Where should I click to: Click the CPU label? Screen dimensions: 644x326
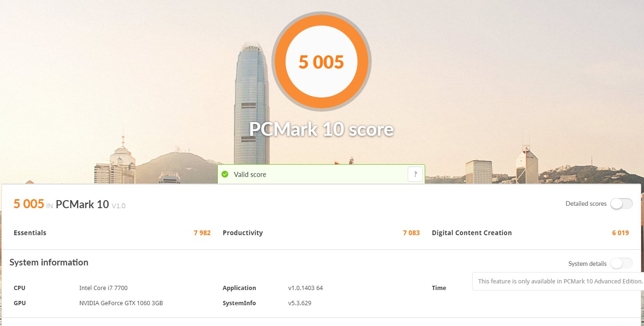(19, 288)
